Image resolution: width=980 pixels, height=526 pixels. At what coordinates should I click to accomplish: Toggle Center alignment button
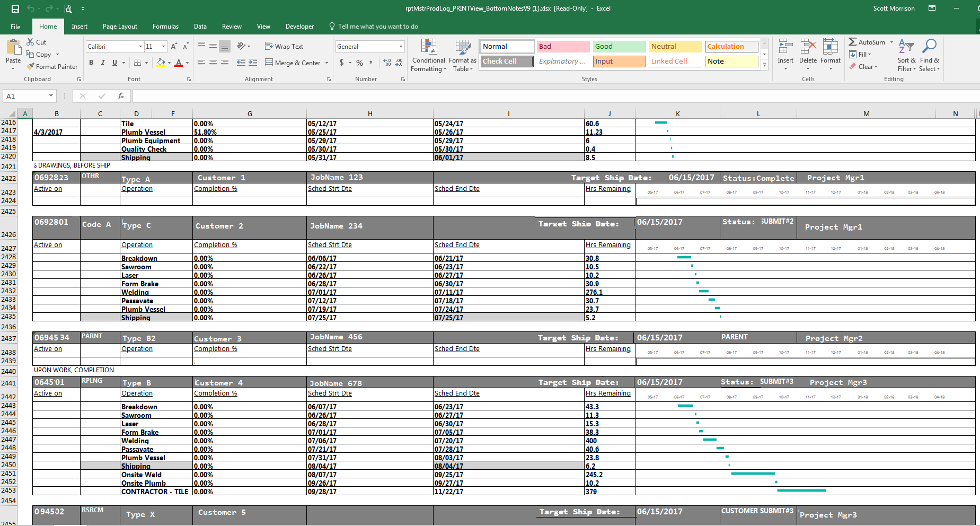213,63
